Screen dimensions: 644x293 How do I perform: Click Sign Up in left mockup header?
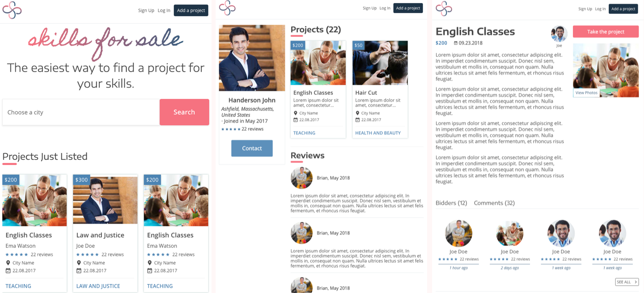point(146,10)
